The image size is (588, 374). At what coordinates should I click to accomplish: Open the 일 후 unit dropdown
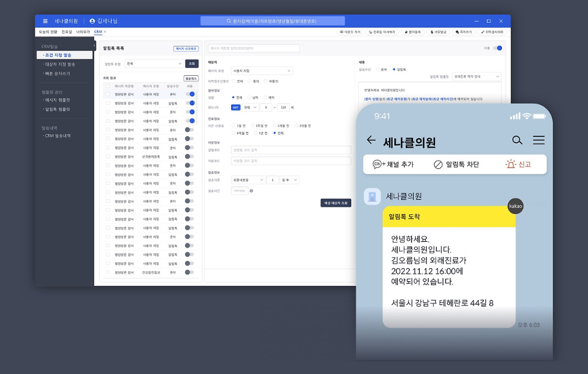(289, 180)
